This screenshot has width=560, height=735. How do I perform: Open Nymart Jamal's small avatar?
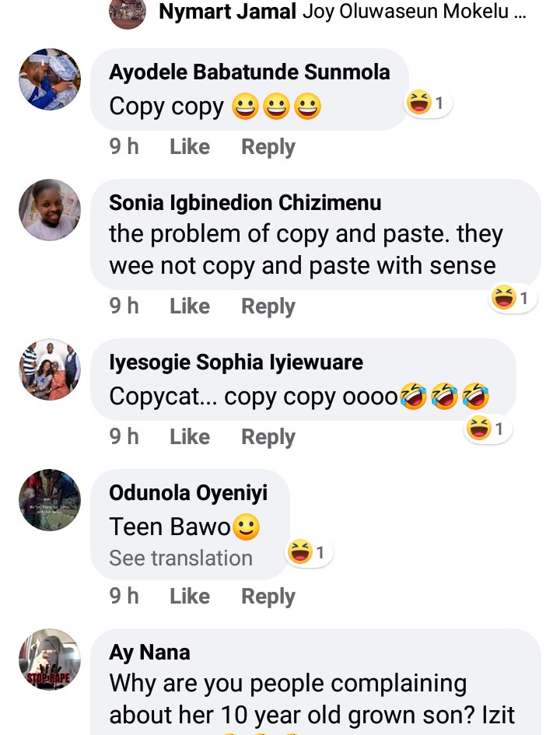pos(128,12)
